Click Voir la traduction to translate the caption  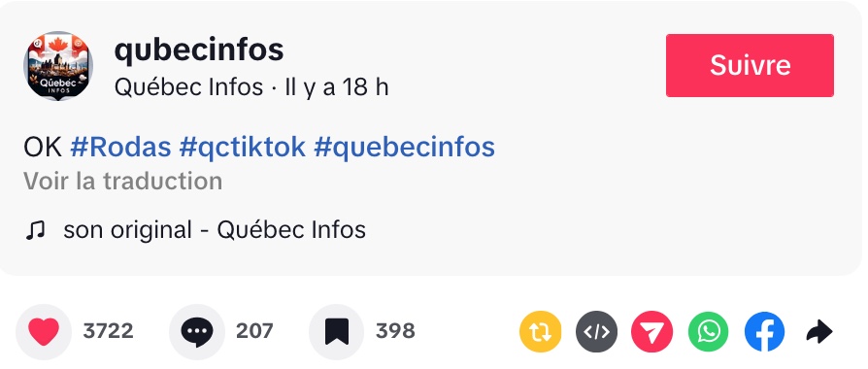point(123,182)
